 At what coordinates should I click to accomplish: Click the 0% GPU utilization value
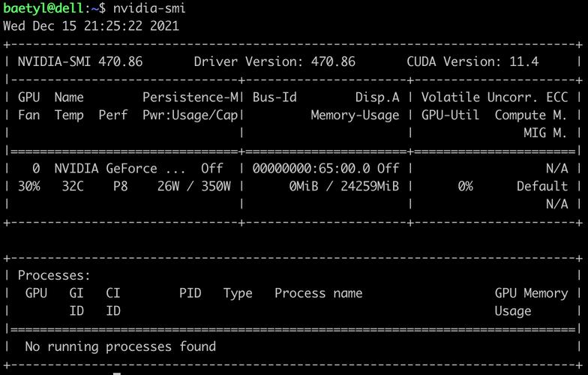[x=465, y=186]
